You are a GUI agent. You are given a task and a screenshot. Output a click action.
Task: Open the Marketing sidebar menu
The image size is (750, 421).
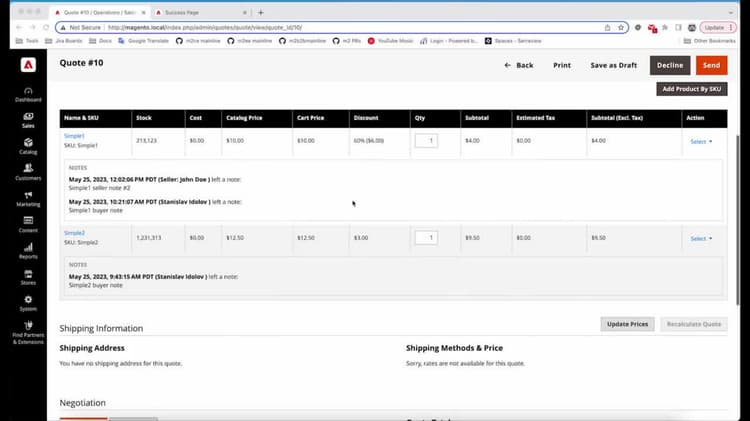click(28, 199)
